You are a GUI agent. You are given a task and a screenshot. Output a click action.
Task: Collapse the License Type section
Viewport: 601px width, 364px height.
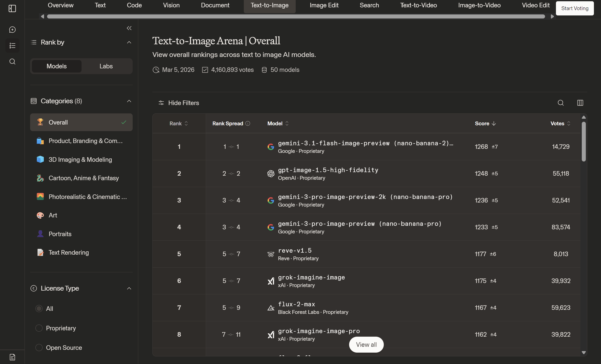pos(129,288)
